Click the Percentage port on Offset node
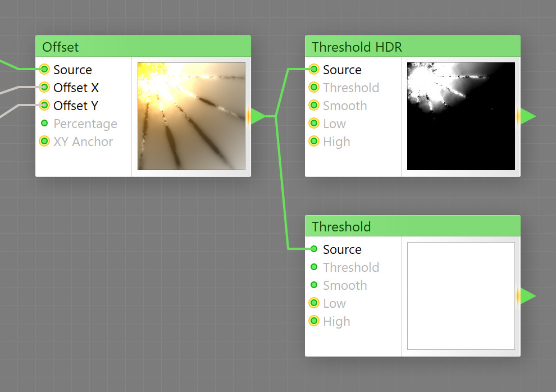Screen dimensions: 556x392 44,123
